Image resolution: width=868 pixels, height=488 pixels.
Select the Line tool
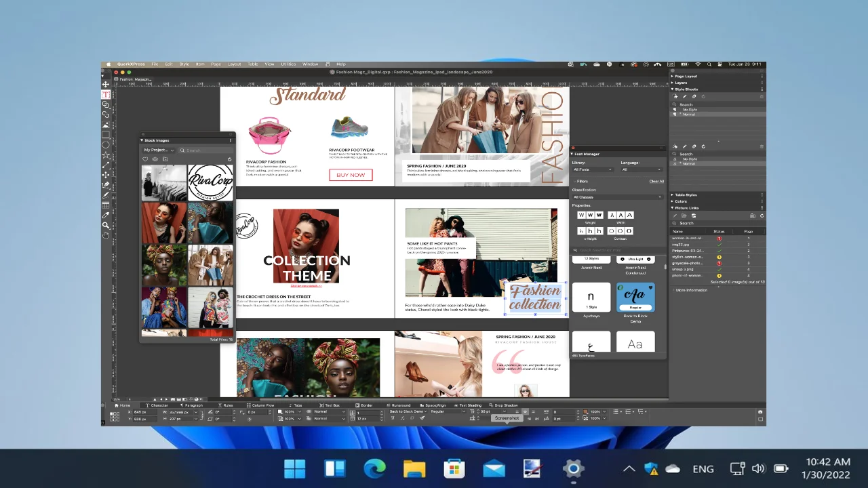(x=106, y=165)
